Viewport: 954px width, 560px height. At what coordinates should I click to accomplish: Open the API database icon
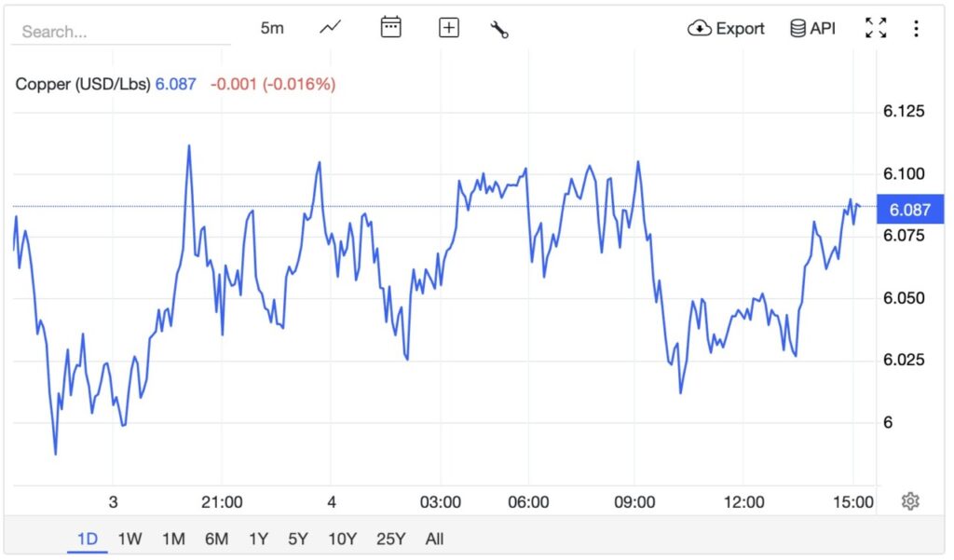click(x=812, y=28)
